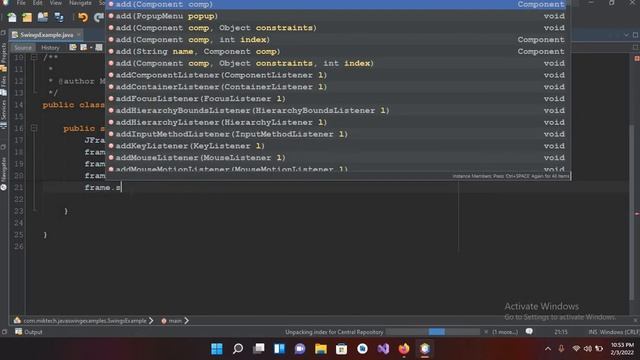Select addMouseListener suggestion

point(338,158)
